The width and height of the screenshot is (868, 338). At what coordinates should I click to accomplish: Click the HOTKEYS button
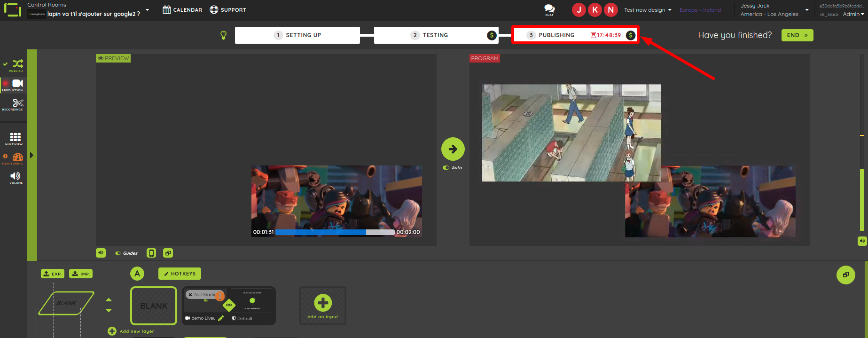(x=180, y=274)
